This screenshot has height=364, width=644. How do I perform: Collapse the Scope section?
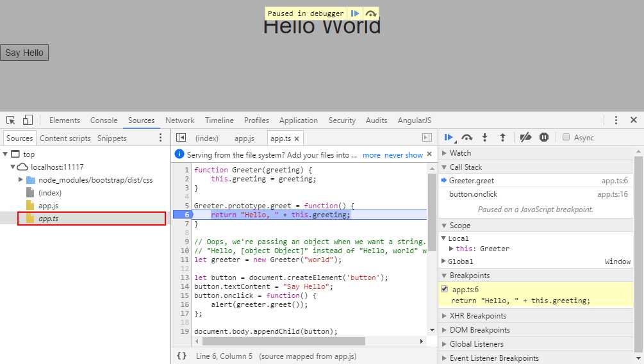(x=444, y=226)
